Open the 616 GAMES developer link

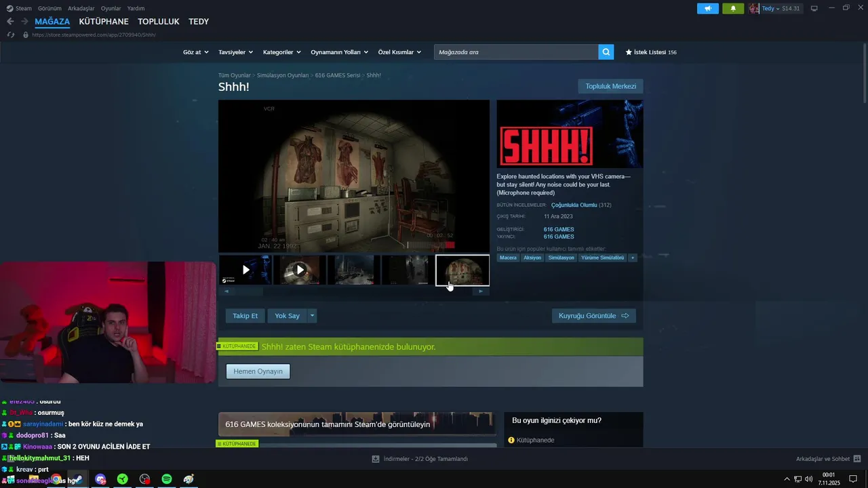coord(559,230)
